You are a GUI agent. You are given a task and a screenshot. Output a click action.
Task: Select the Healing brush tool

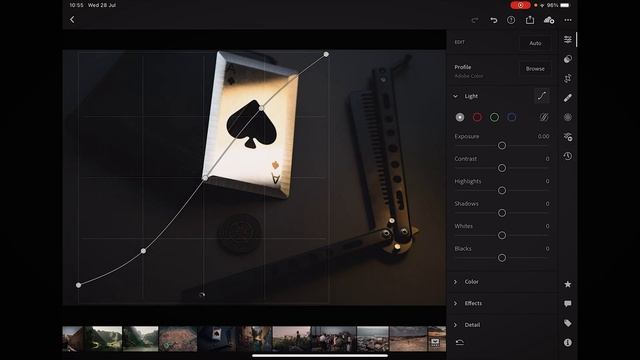tap(568, 98)
